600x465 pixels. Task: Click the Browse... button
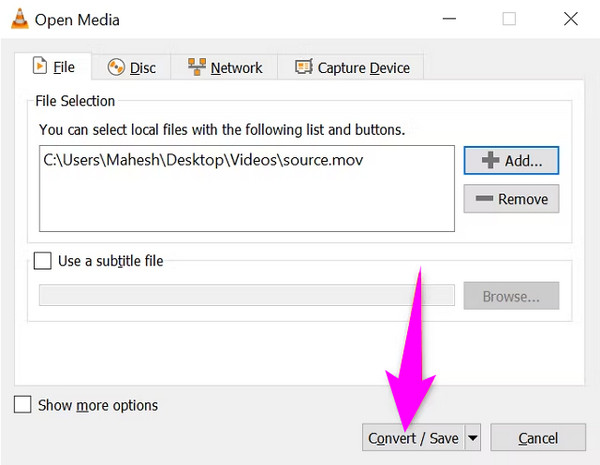point(511,296)
